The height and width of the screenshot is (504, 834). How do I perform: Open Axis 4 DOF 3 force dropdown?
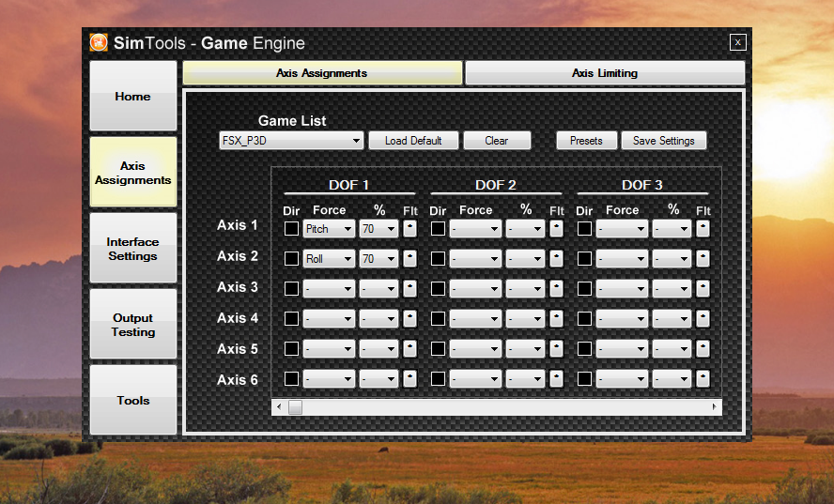(622, 318)
